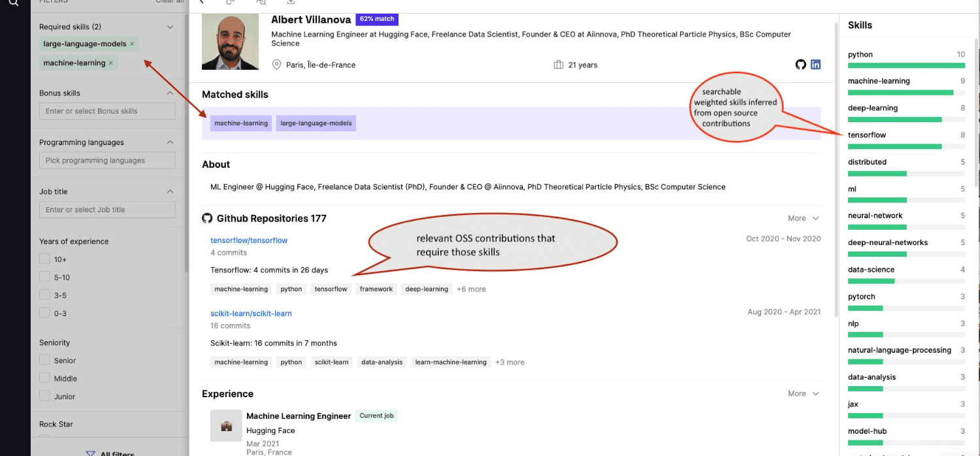Click the Bonus skills input field
This screenshot has width=980, height=456.
(107, 111)
